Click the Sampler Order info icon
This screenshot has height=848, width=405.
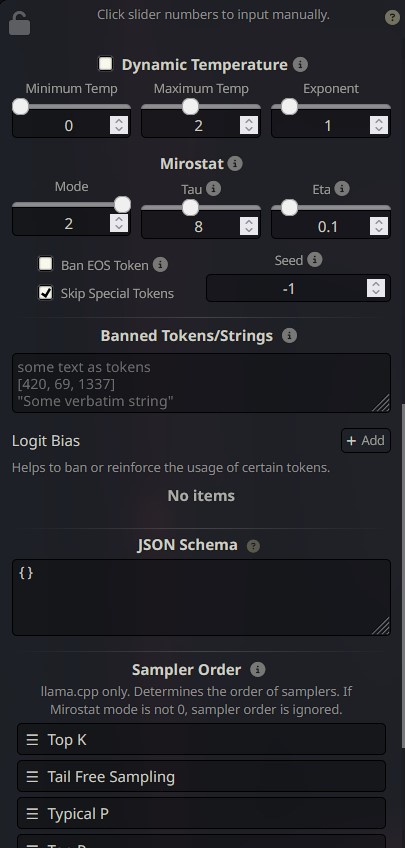click(258, 670)
